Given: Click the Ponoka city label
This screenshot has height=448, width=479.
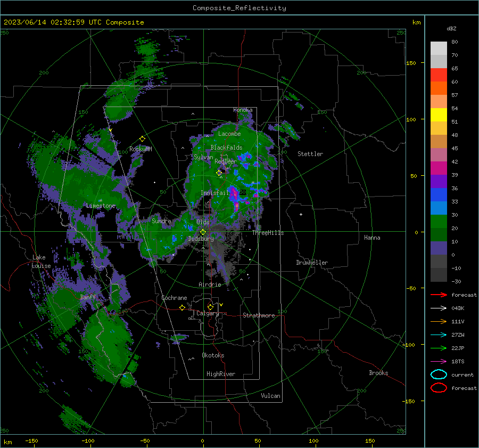Looking at the screenshot, I should [243, 110].
